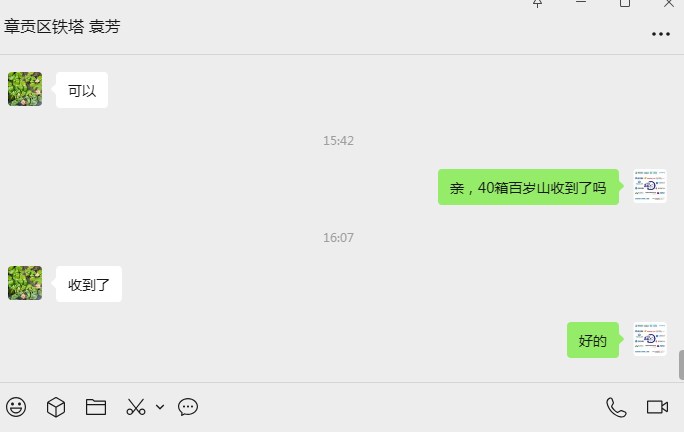Open the emoji picker smiley icon
Screen dimensions: 684x432
pos(16,407)
